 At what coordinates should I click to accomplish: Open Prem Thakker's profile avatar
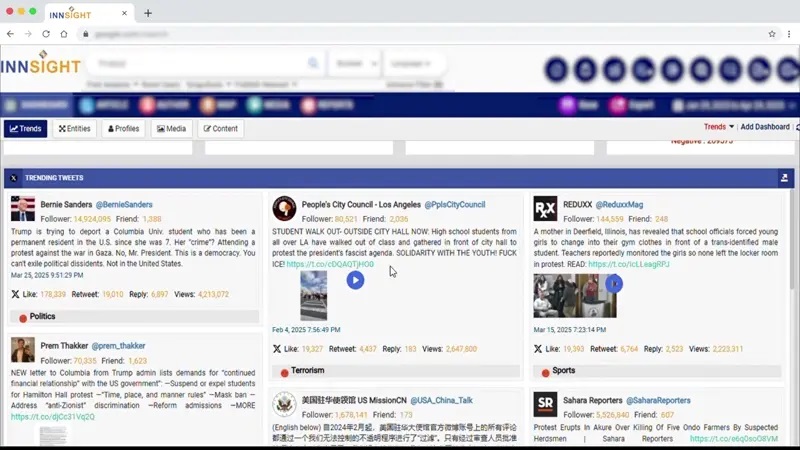tap(23, 349)
